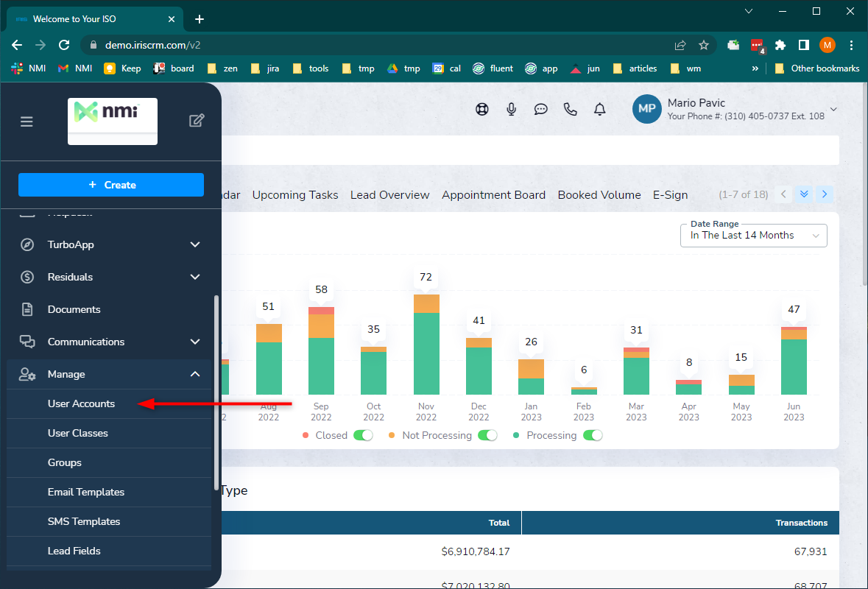This screenshot has width=868, height=589.
Task: Open the fluent bookmark
Action: [x=493, y=68]
